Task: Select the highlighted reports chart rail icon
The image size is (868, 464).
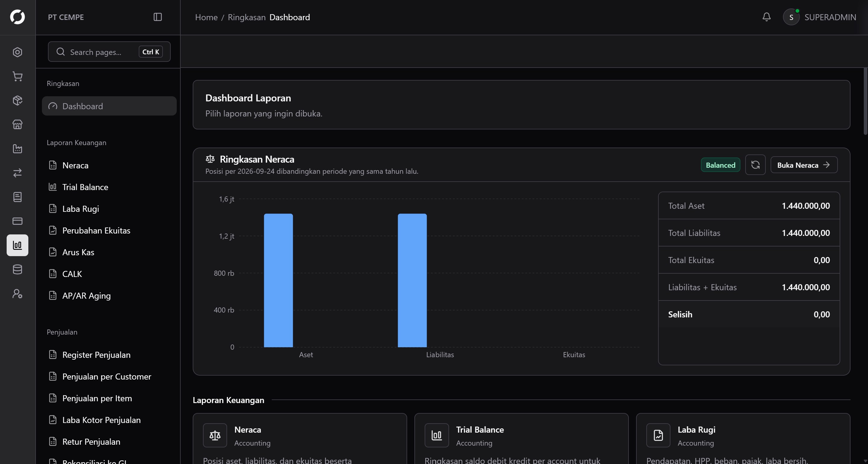Action: [x=17, y=245]
